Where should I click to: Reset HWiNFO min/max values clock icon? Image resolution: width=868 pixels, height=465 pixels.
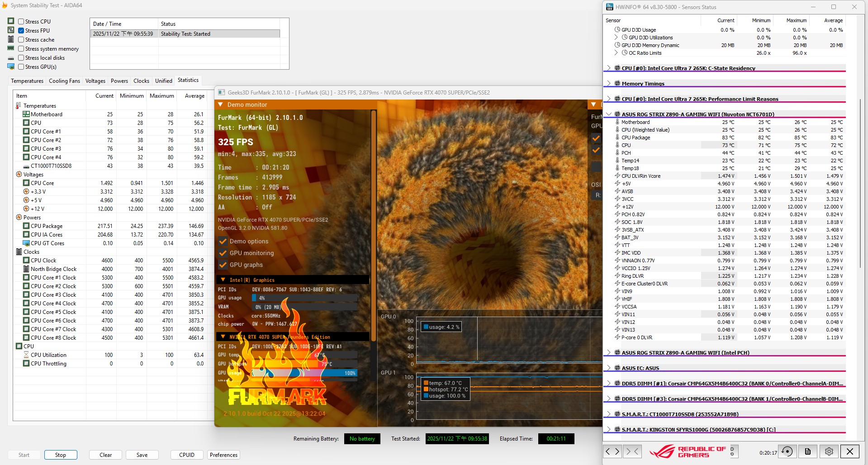pos(787,451)
